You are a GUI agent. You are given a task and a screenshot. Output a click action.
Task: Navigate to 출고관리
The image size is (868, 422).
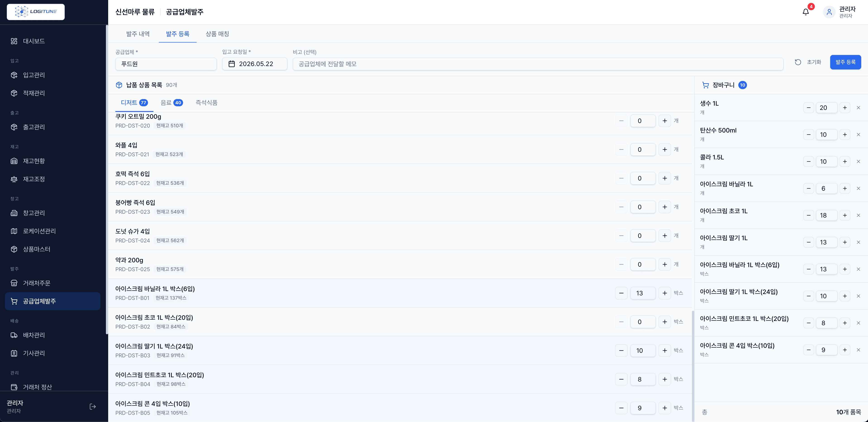[52, 127]
